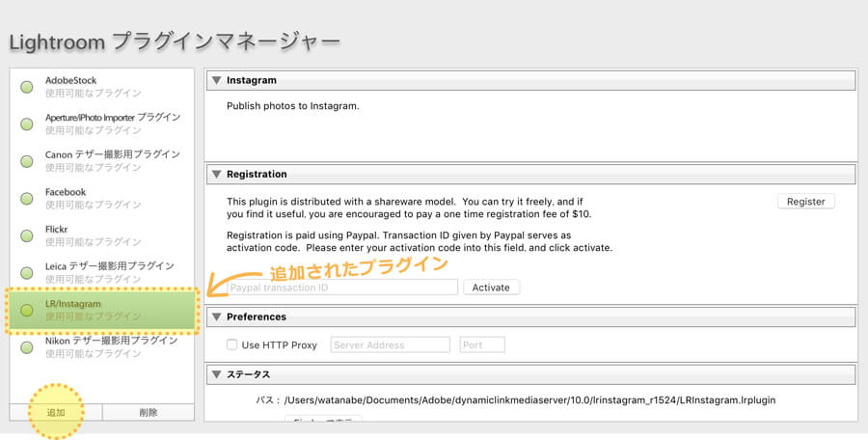
Task: Collapse the Registration section
Action: click(x=216, y=175)
